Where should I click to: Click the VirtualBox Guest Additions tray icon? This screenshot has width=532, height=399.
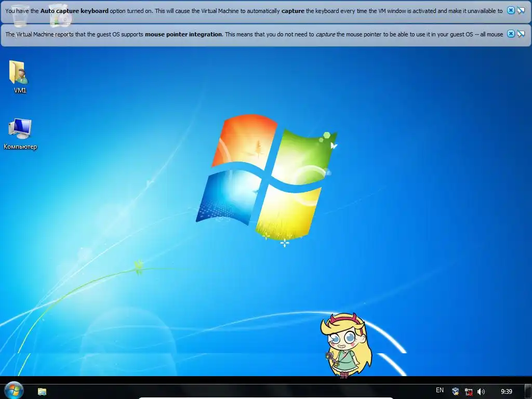coord(456,392)
